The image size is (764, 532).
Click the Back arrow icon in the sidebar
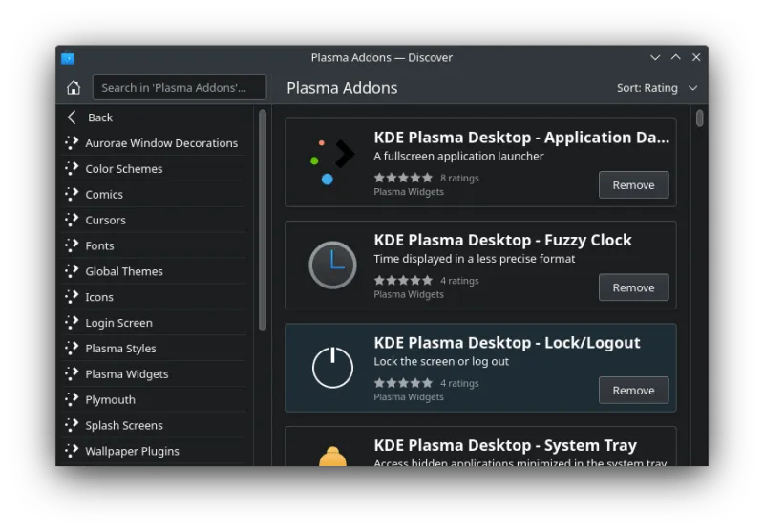pos(72,117)
